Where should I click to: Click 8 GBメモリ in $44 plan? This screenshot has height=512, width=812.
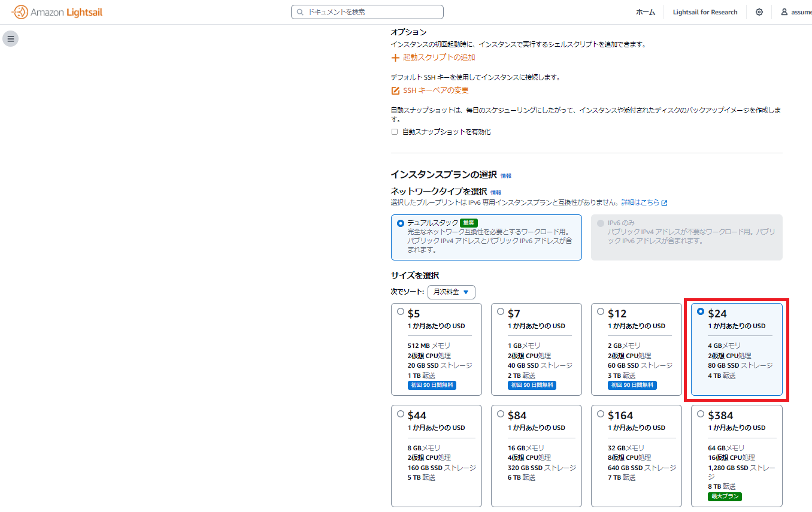click(424, 448)
